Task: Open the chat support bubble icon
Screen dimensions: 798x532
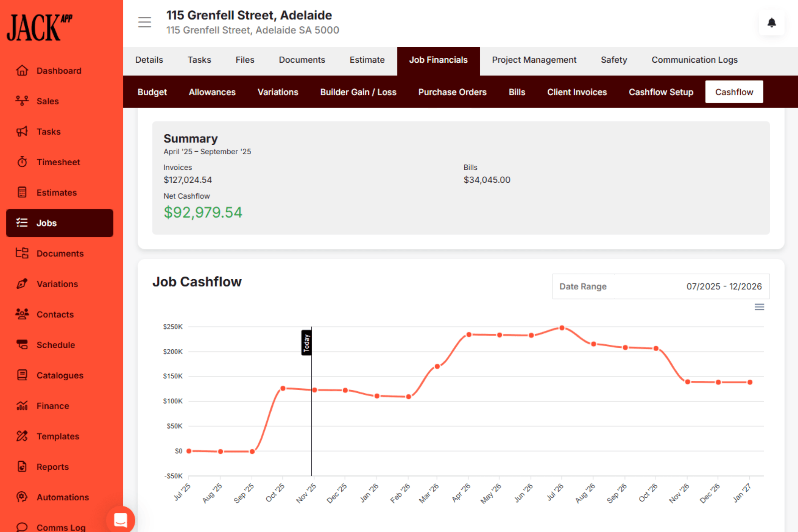Action: (120, 520)
